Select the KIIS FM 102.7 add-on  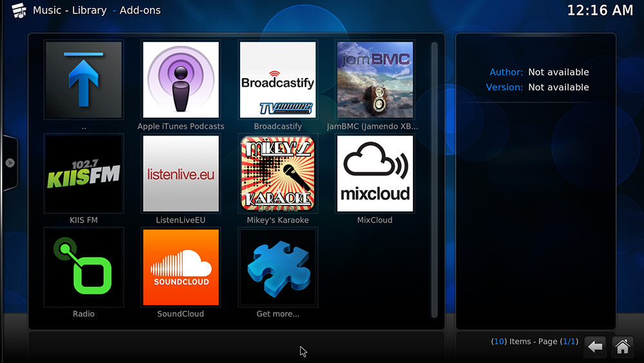pyautogui.click(x=83, y=173)
